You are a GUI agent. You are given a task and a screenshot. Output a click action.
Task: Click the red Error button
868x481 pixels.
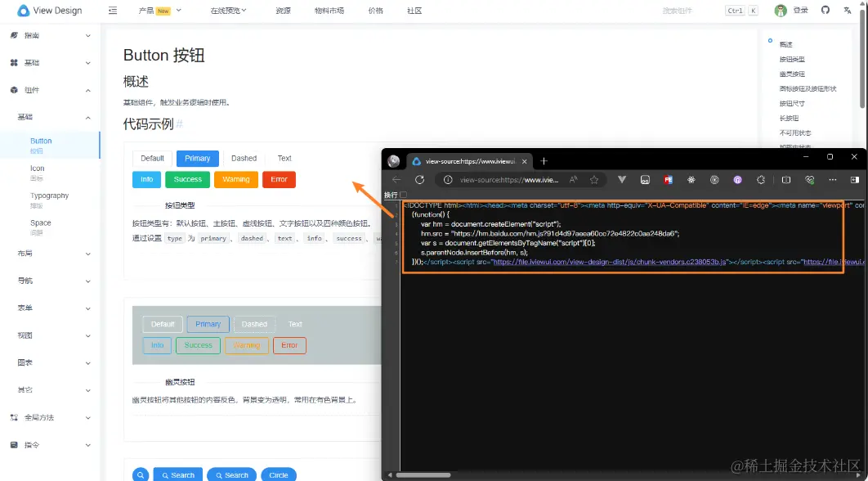point(279,179)
